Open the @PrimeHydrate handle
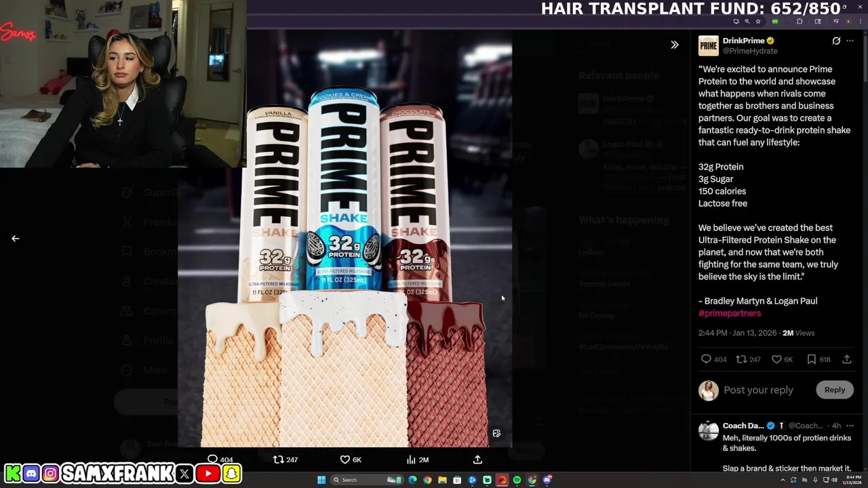Image resolution: width=868 pixels, height=488 pixels. tap(750, 51)
